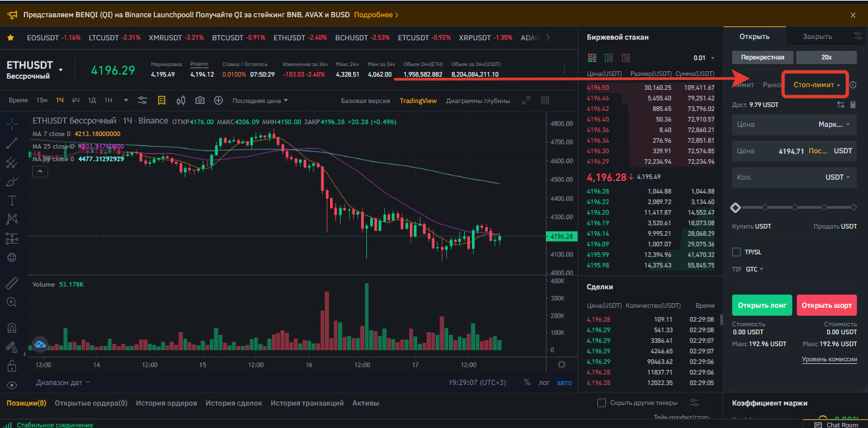The height and width of the screenshot is (428, 868).
Task: Open the order calculator icon
Action: point(853,104)
